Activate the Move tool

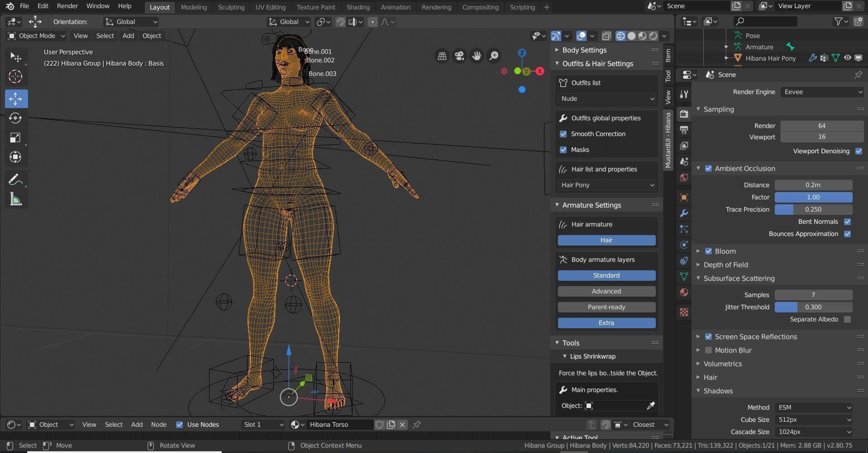15,99
